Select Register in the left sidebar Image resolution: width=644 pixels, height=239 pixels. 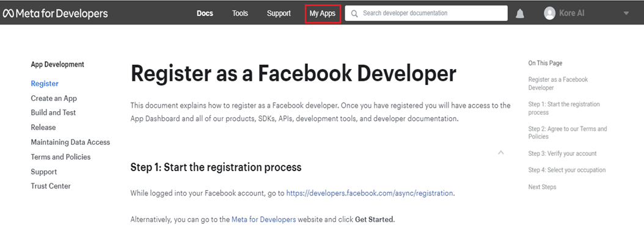pos(45,83)
